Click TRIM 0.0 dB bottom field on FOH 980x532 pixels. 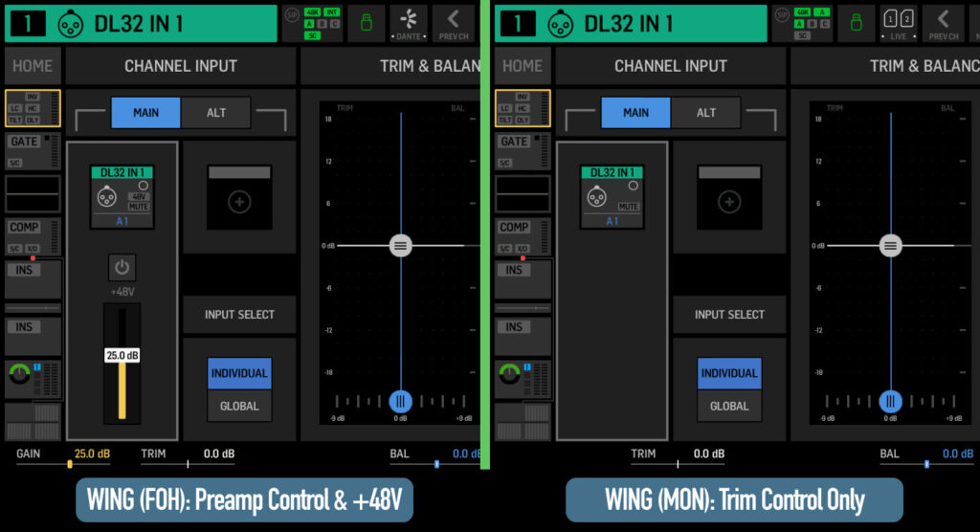point(188,457)
